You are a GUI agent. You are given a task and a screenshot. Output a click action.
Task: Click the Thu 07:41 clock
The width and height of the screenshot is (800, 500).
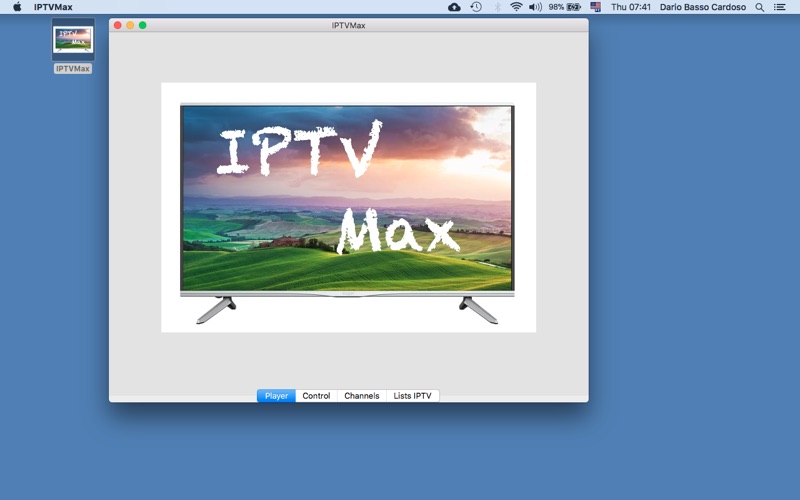[631, 7]
